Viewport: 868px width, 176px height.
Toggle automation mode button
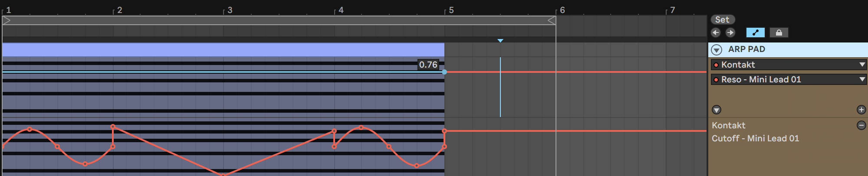point(755,33)
